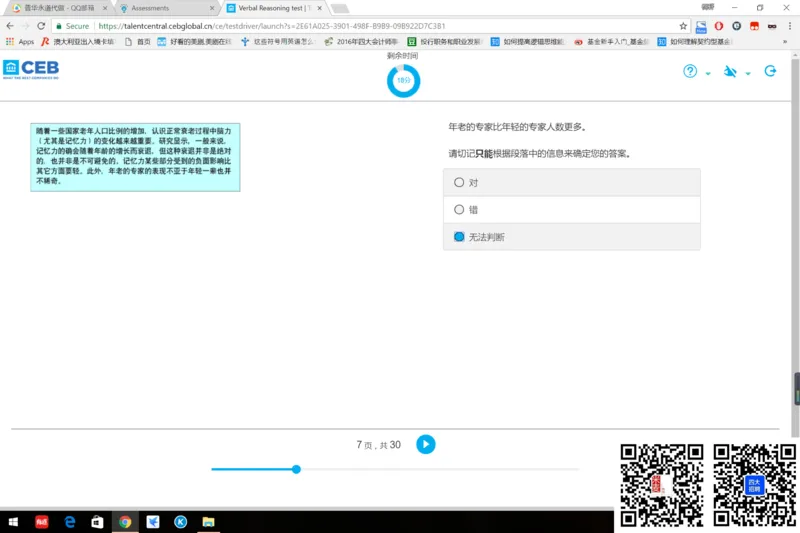Image resolution: width=800 pixels, height=533 pixels.
Task: Switch to the QQ邮箱 tab
Action: [58, 8]
